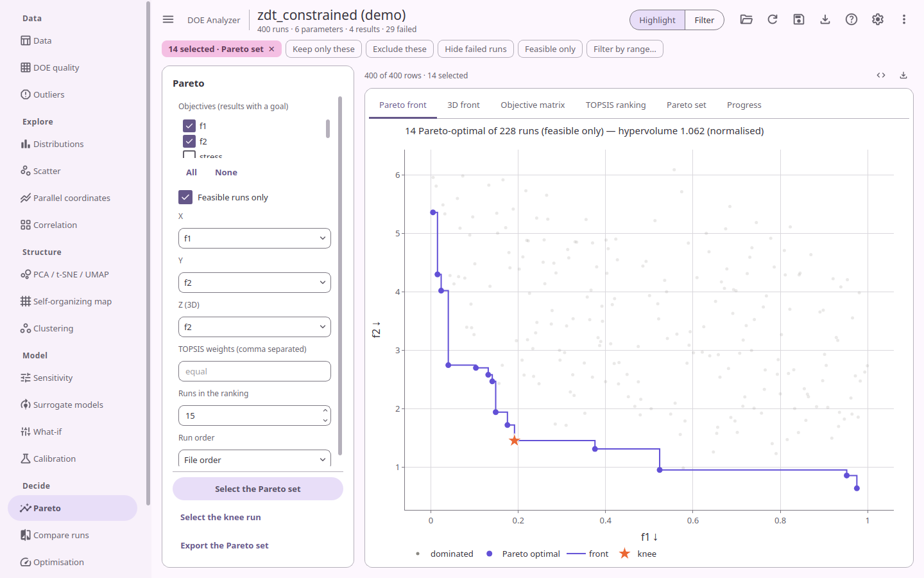Image resolution: width=924 pixels, height=578 pixels.
Task: Open Calibration page
Action: point(73,459)
